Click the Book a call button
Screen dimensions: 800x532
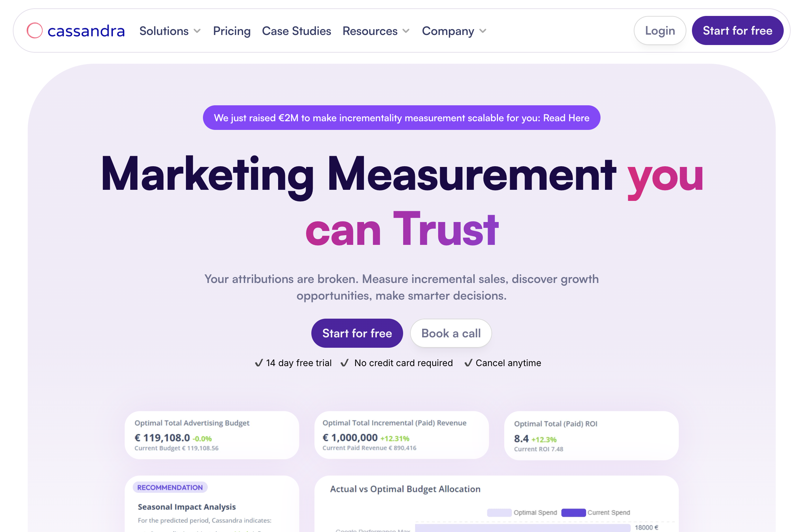click(x=451, y=333)
